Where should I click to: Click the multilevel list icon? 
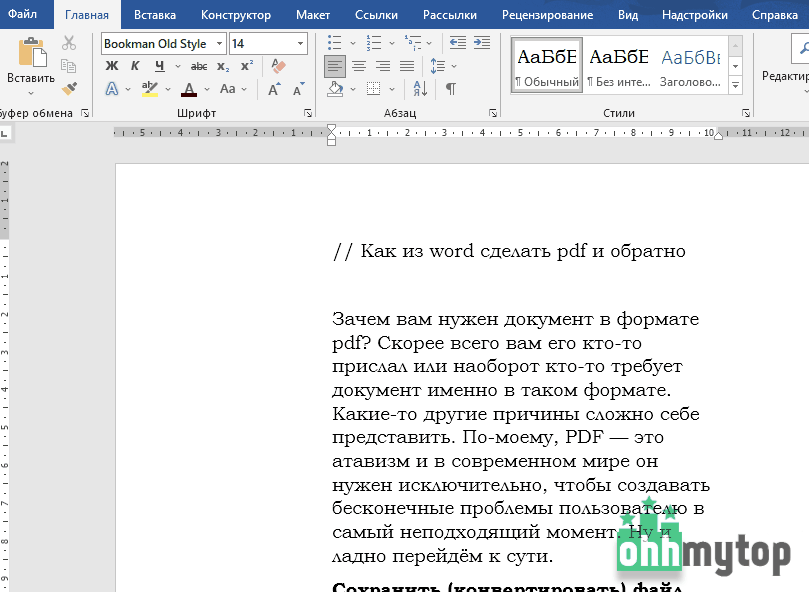point(413,43)
